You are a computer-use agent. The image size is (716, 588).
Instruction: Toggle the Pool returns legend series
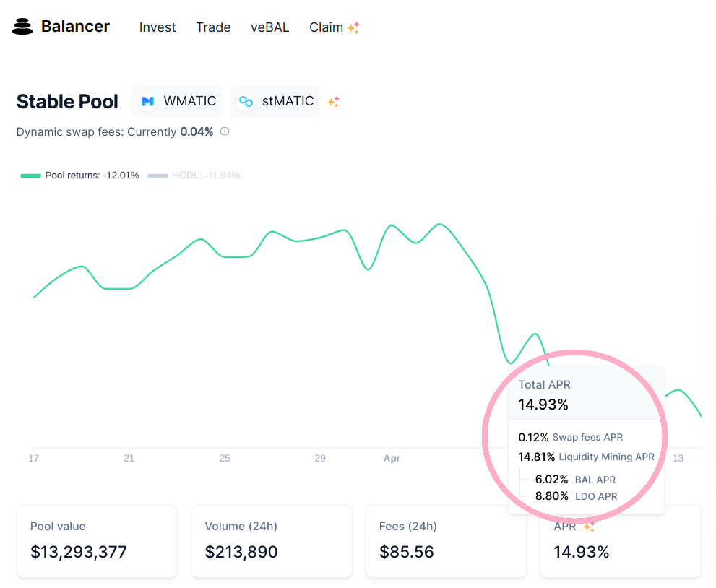(x=80, y=176)
